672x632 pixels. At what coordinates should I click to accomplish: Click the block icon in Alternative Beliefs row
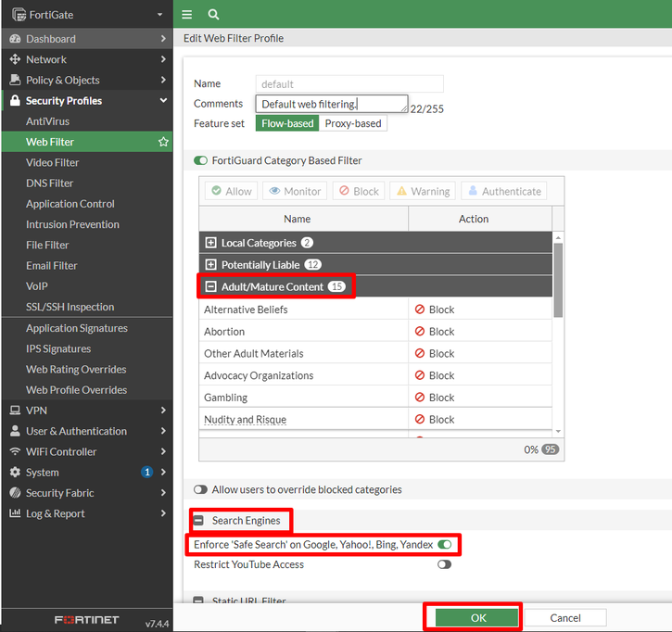click(420, 309)
